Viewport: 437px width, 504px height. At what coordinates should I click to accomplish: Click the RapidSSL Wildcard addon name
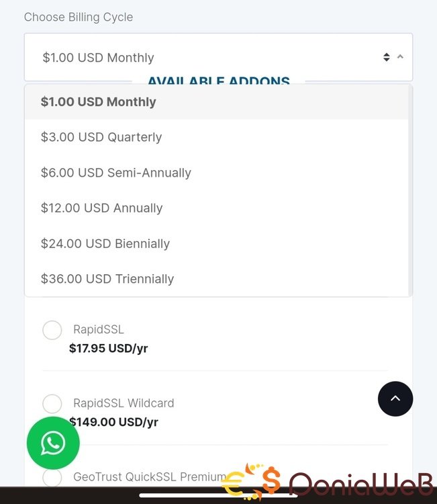tap(124, 403)
